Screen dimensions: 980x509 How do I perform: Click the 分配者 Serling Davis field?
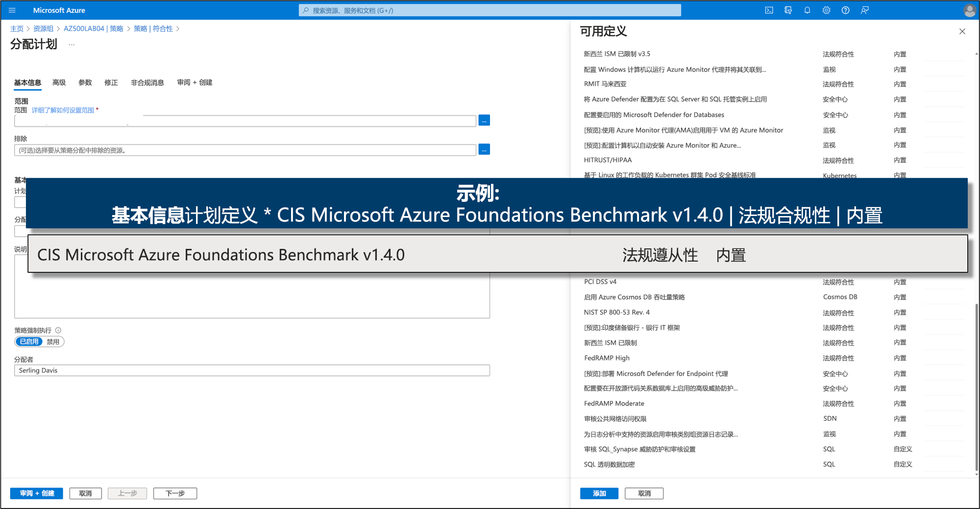[x=252, y=370]
